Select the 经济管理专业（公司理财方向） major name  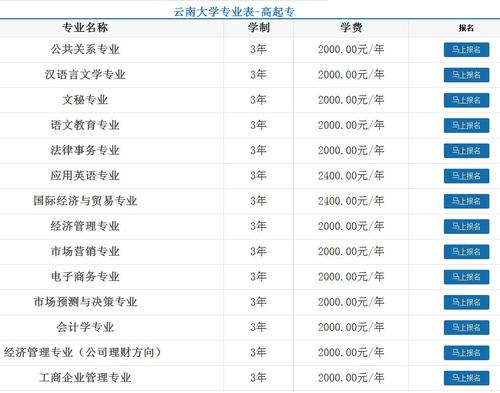click(83, 352)
